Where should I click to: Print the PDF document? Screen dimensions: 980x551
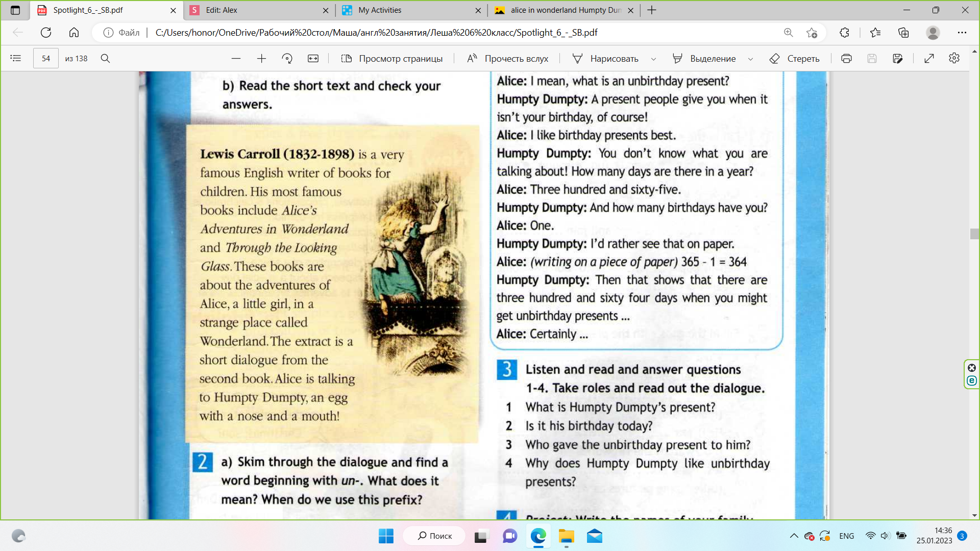(846, 59)
